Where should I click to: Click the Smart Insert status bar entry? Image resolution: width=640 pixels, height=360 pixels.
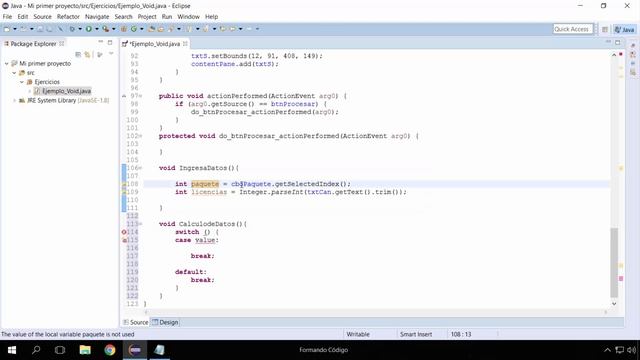(416, 334)
